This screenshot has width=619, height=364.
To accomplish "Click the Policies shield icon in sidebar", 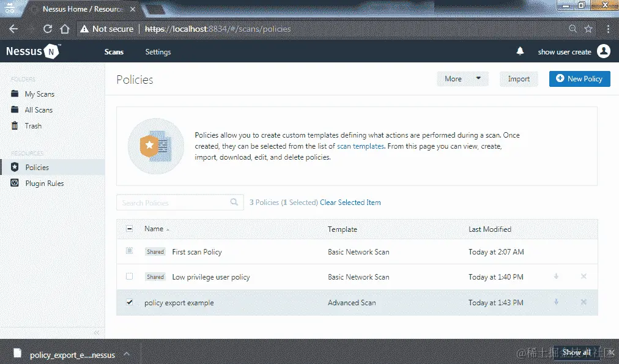I will click(15, 167).
